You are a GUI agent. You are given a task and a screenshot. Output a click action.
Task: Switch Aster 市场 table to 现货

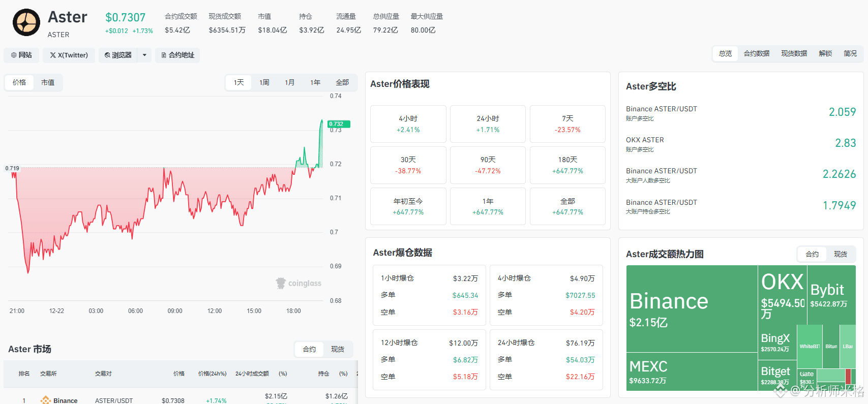pos(338,349)
